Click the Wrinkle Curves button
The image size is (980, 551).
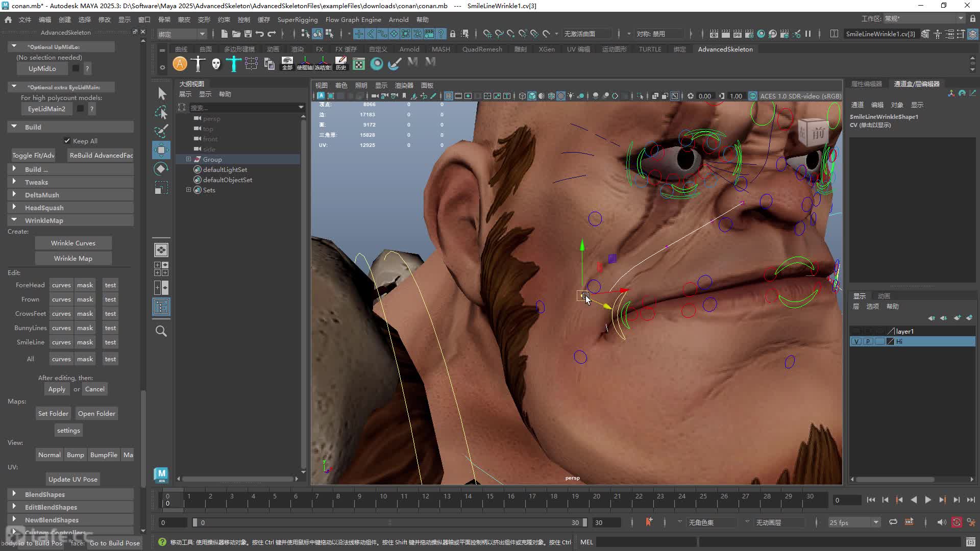pos(73,243)
